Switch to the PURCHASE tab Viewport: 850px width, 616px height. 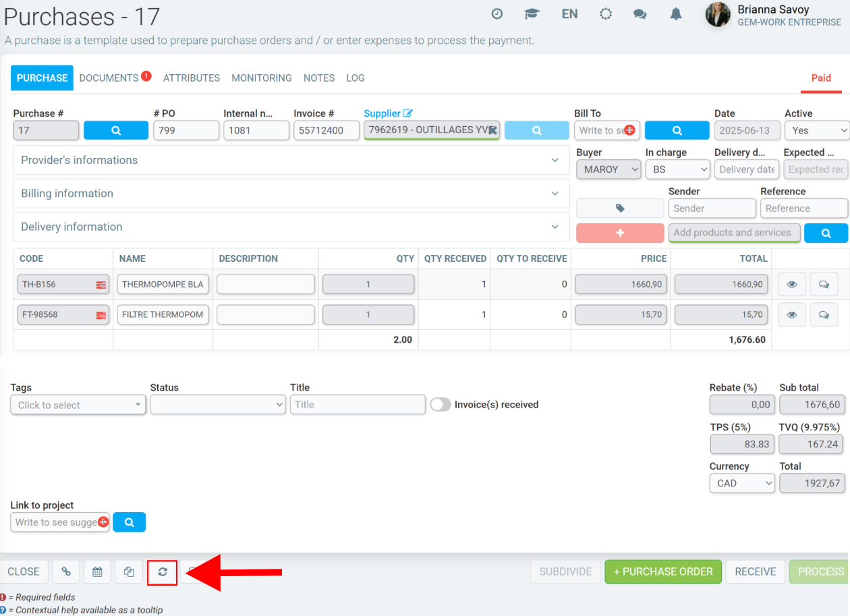[x=42, y=78]
